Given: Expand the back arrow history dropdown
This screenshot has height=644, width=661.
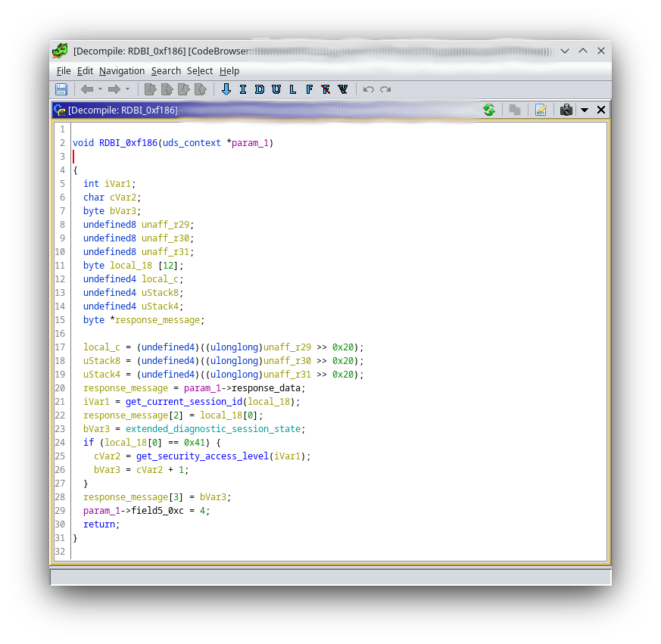Looking at the screenshot, I should tap(100, 89).
